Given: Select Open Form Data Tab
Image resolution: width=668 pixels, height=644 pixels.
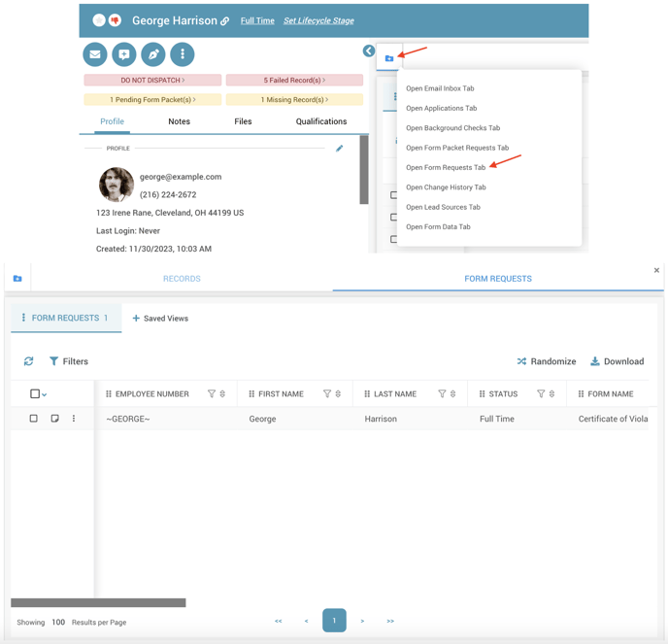Looking at the screenshot, I should tap(438, 226).
